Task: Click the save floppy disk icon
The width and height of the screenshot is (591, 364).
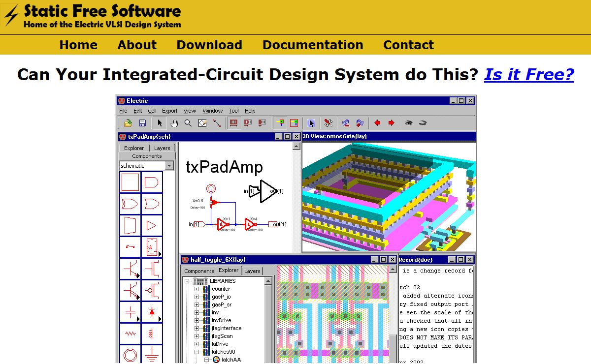Action: point(142,123)
